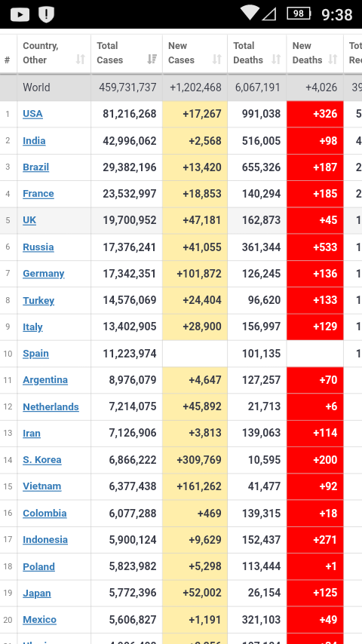The width and height of the screenshot is (362, 644).
Task: Tap the # rank column header
Action: click(8, 60)
